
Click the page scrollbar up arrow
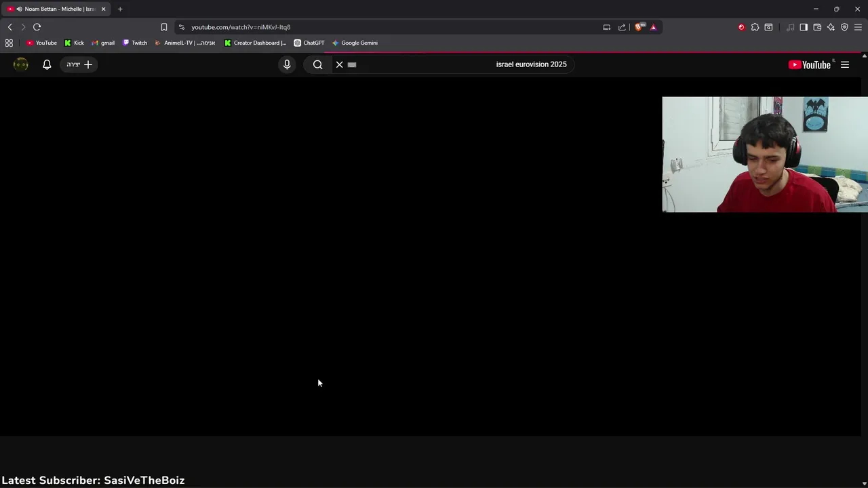(x=864, y=56)
